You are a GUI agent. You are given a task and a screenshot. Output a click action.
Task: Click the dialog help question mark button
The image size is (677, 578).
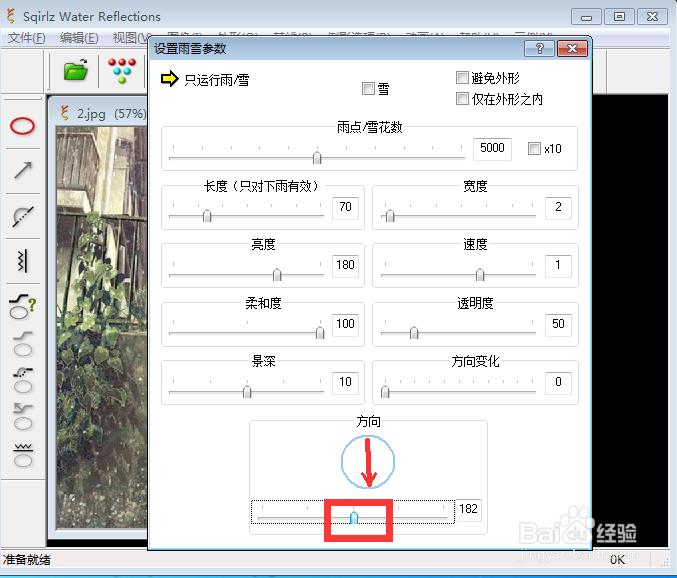539,48
